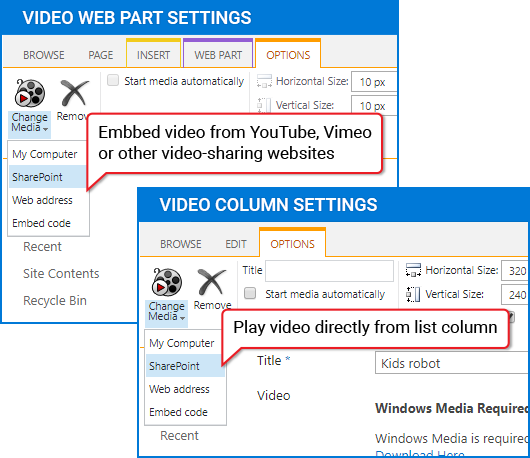The image size is (530, 458).
Task: Open the Site Contents link
Action: [61, 274]
